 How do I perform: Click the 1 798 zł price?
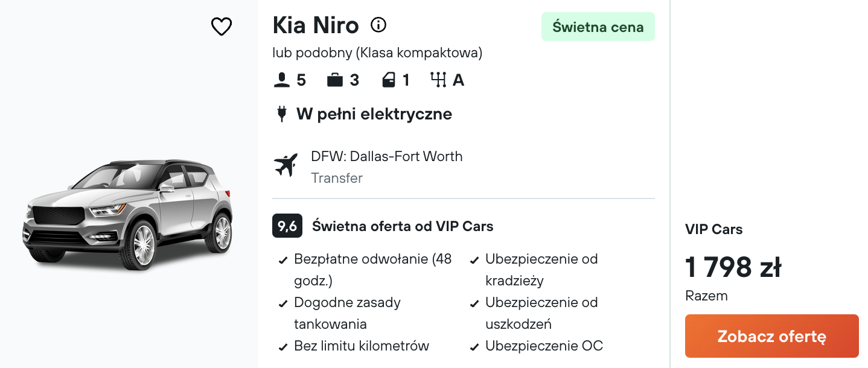pyautogui.click(x=733, y=267)
